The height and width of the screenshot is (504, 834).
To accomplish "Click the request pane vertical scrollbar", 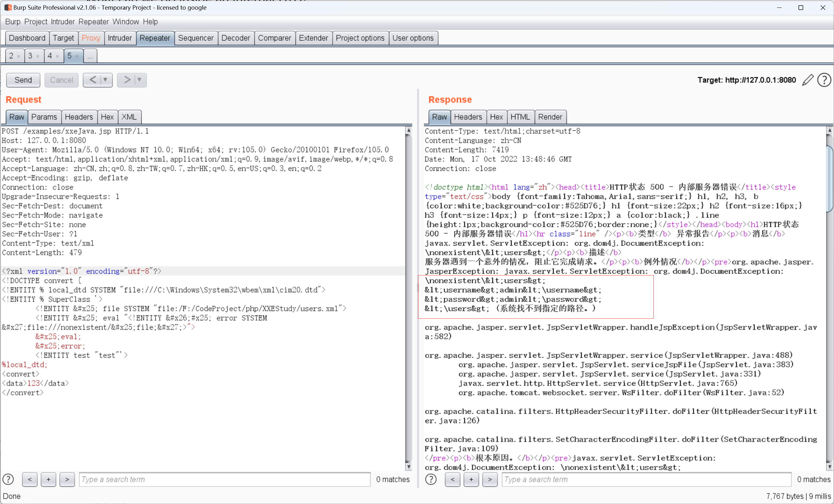I will pyautogui.click(x=409, y=298).
